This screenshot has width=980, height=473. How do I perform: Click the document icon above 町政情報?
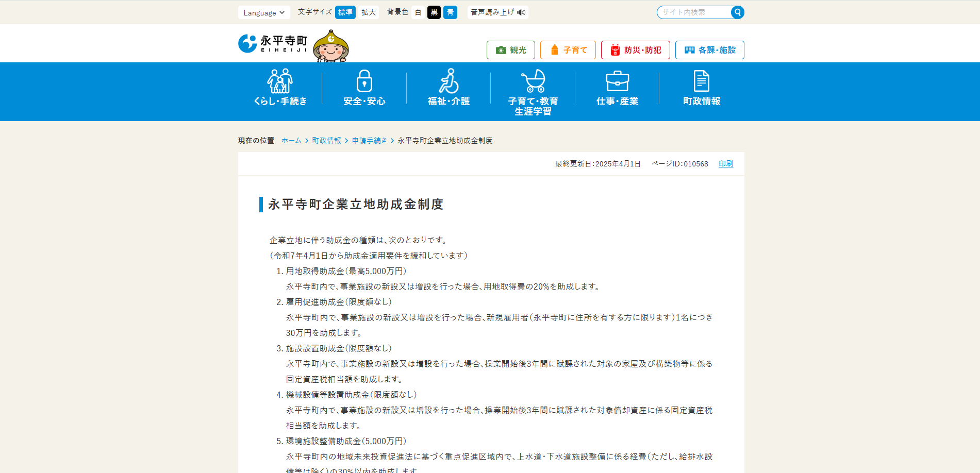click(702, 81)
